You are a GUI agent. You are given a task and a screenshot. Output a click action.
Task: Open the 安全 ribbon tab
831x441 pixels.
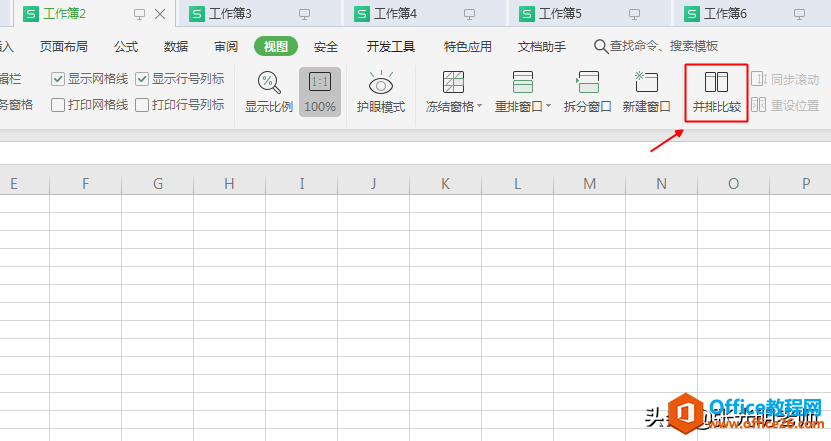tap(326, 47)
